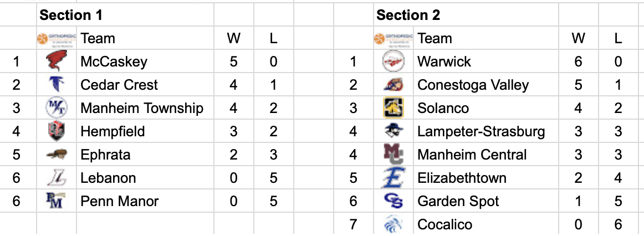
Task: Select the Section 1 header cell
Action: click(x=125, y=15)
